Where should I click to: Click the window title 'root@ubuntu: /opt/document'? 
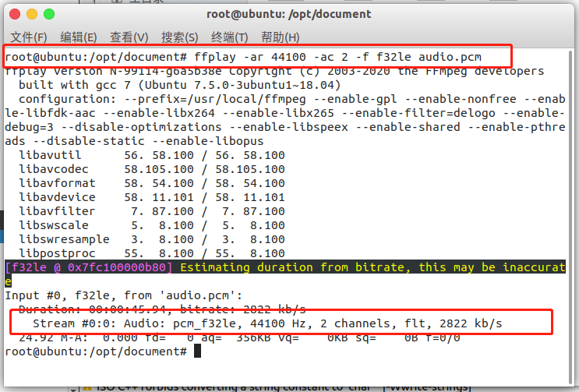pos(289,14)
